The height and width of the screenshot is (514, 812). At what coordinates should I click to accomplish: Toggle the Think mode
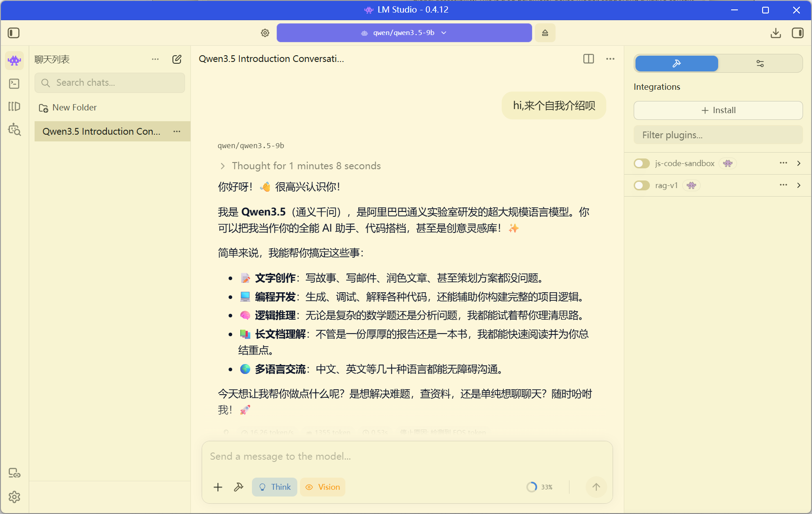coord(274,487)
